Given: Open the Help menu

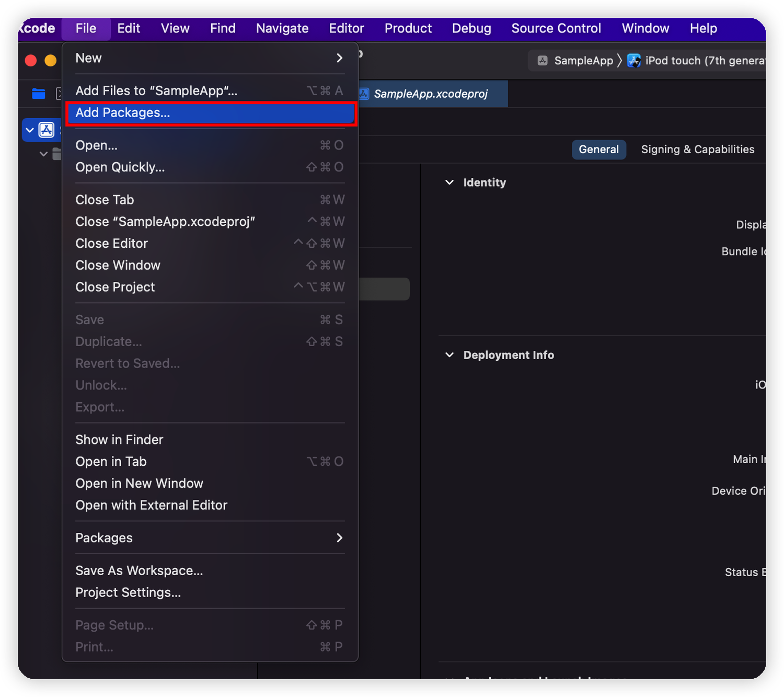Looking at the screenshot, I should point(704,28).
